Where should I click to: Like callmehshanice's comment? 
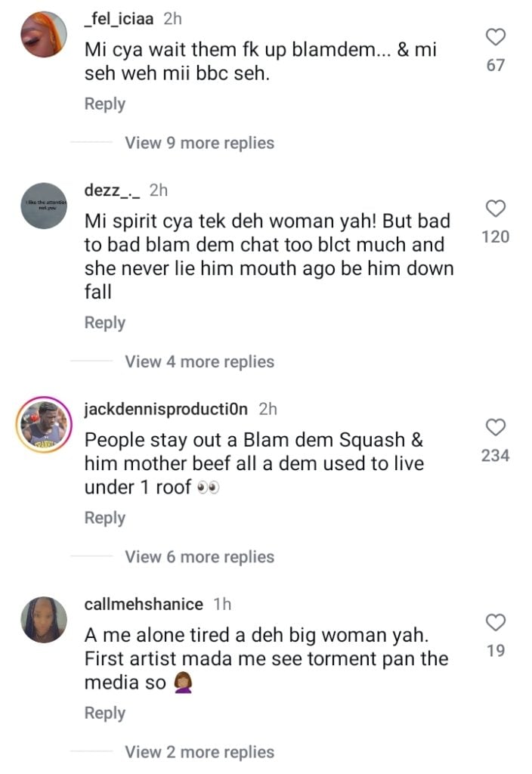[x=496, y=622]
